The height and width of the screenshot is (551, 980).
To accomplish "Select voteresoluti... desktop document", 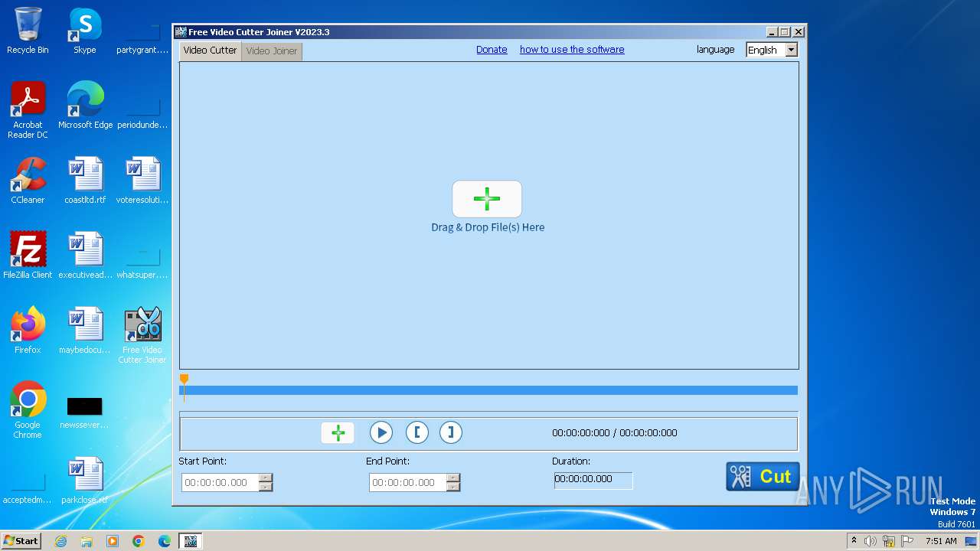I will point(142,181).
